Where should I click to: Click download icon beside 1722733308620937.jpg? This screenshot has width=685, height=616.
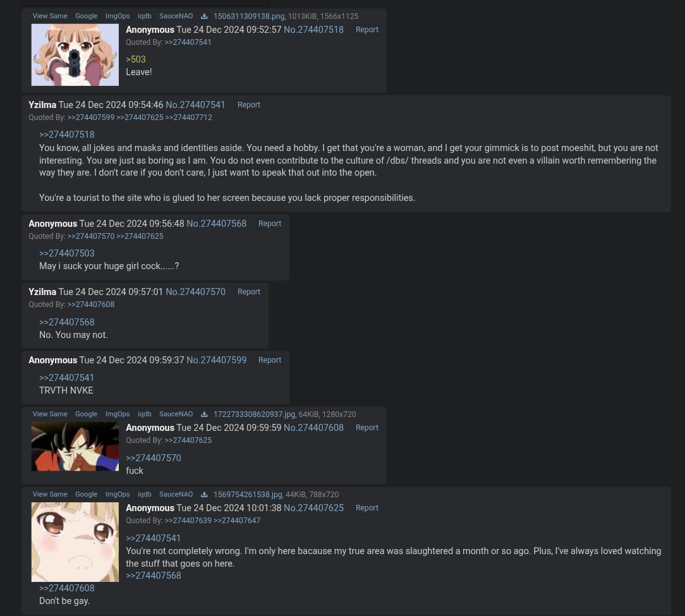pyautogui.click(x=204, y=414)
